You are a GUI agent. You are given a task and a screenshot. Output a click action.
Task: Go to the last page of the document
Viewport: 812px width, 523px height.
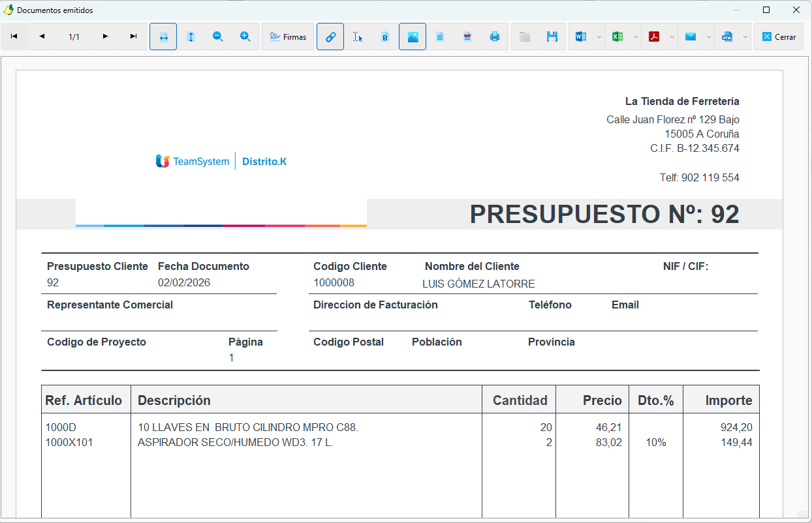133,37
